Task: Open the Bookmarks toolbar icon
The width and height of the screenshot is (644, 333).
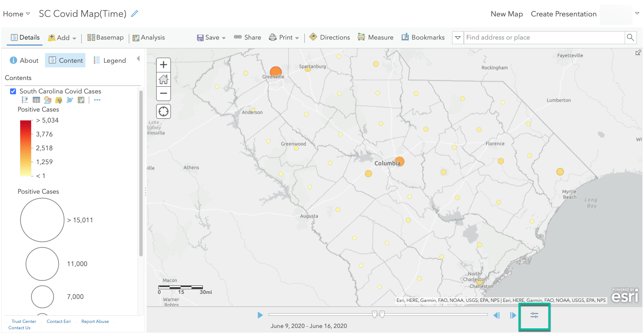Action: coord(423,37)
